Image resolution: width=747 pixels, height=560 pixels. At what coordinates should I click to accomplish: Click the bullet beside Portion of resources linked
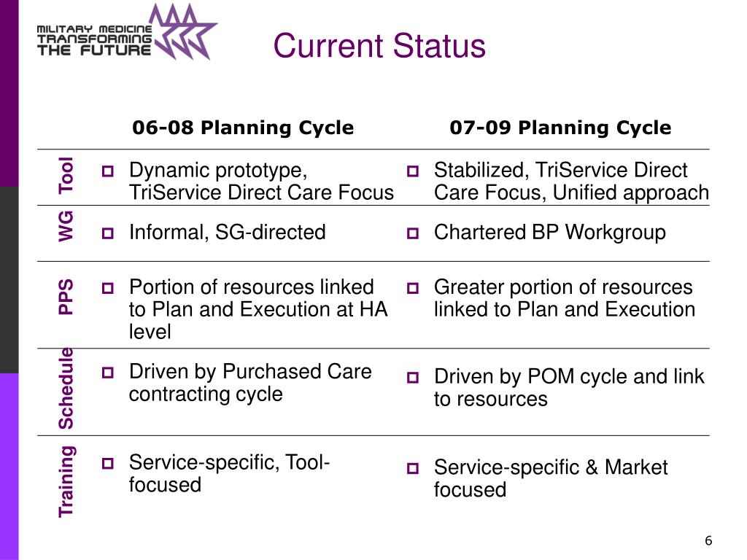(108, 288)
